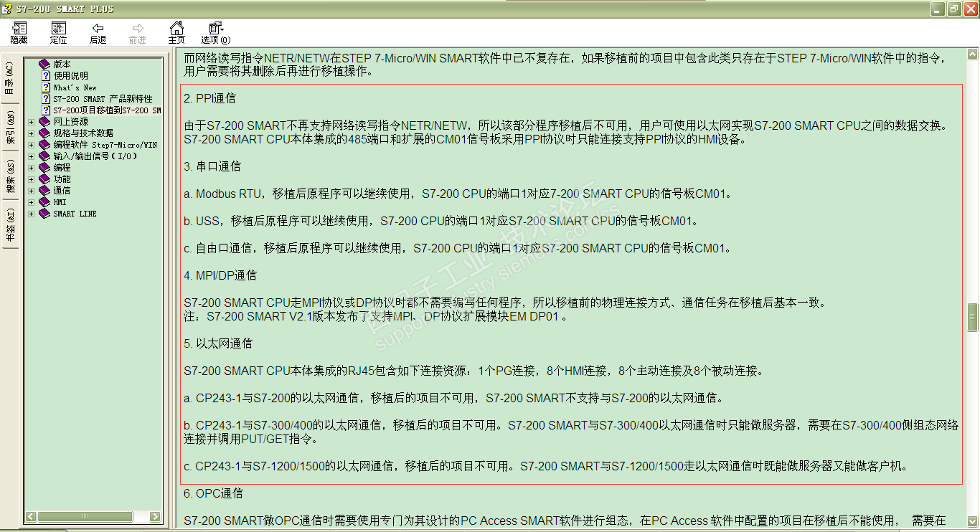This screenshot has height=532, width=980.
Task: Expand the 网上资源 tree node
Action: [x=32, y=122]
